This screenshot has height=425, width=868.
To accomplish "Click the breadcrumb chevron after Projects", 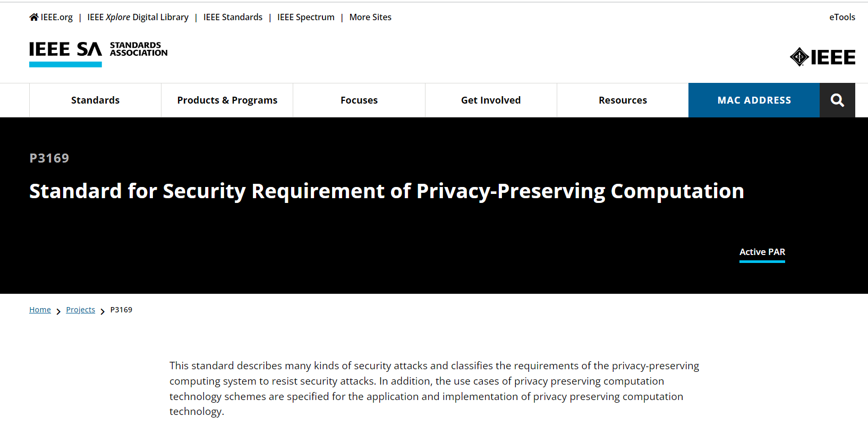I will tap(103, 311).
